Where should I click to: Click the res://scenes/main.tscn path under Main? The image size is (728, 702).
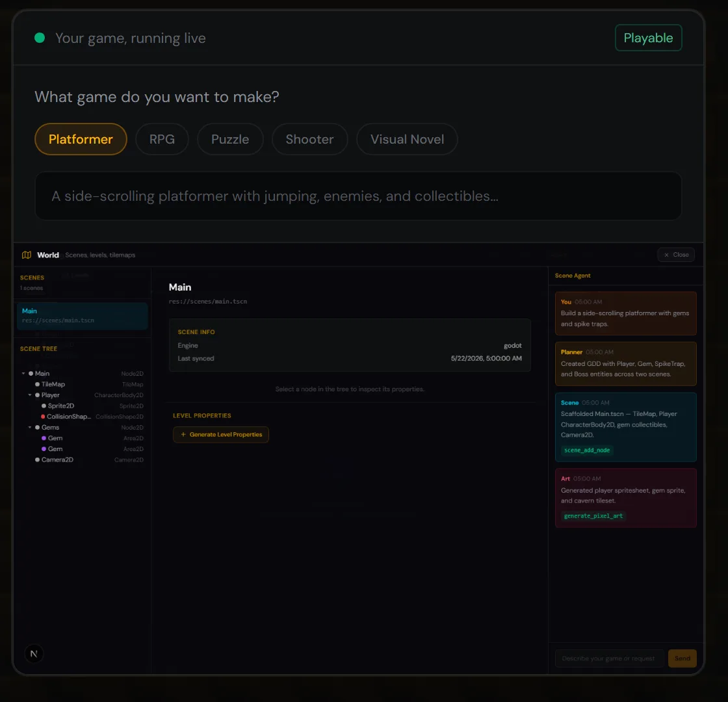click(x=207, y=302)
